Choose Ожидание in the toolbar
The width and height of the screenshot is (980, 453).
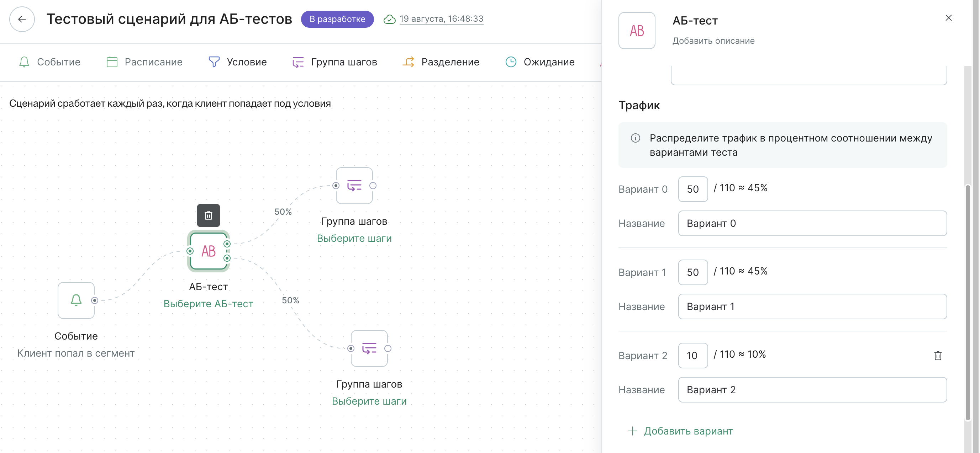pos(539,62)
